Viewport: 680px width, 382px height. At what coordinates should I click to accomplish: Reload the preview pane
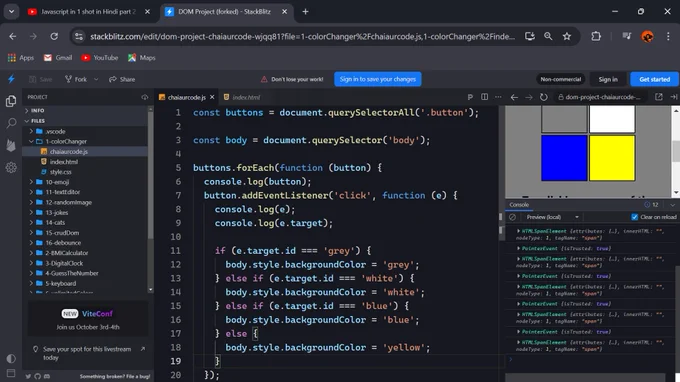[543, 97]
